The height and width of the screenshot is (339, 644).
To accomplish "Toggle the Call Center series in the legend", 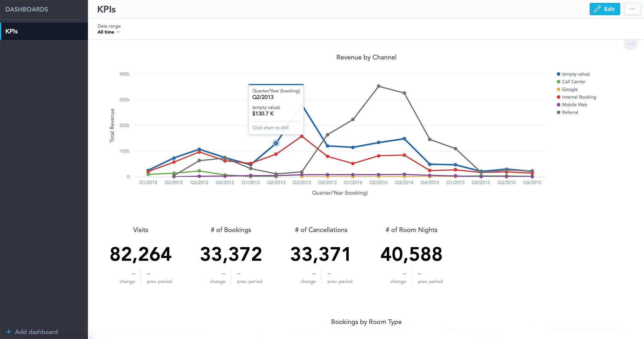I will pos(573,81).
